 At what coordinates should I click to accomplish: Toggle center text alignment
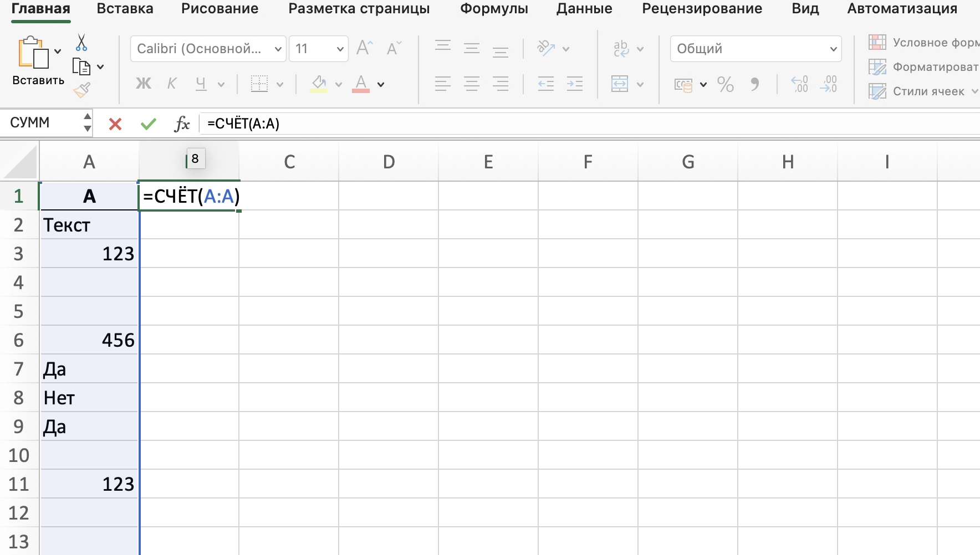[x=472, y=84]
